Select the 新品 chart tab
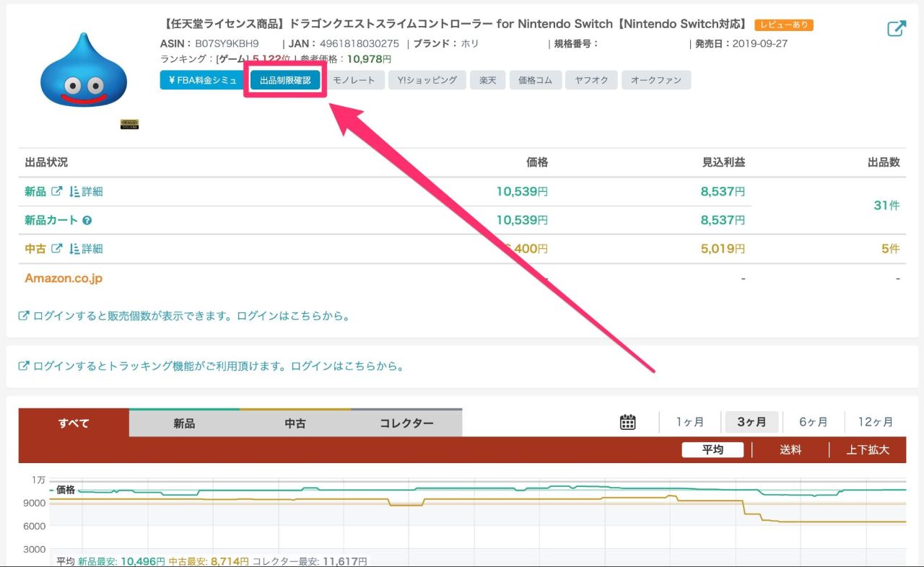This screenshot has width=924, height=567. click(x=185, y=423)
